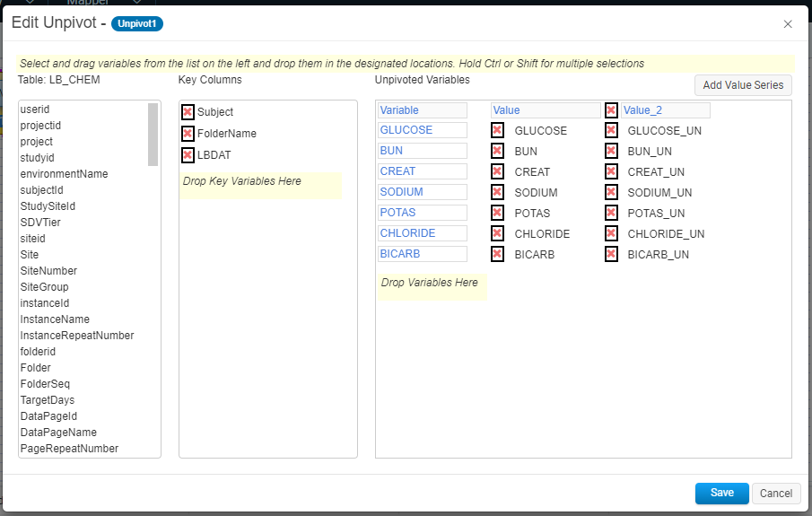Edit the GLUCOSE variable label field
This screenshot has height=516, width=812.
422,130
